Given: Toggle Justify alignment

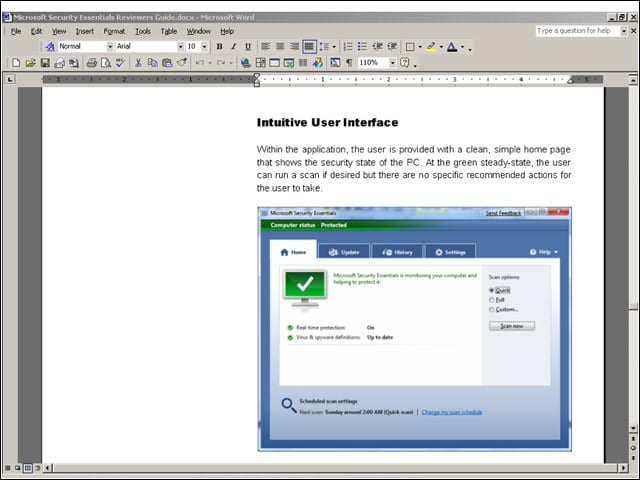Looking at the screenshot, I should tap(309, 47).
